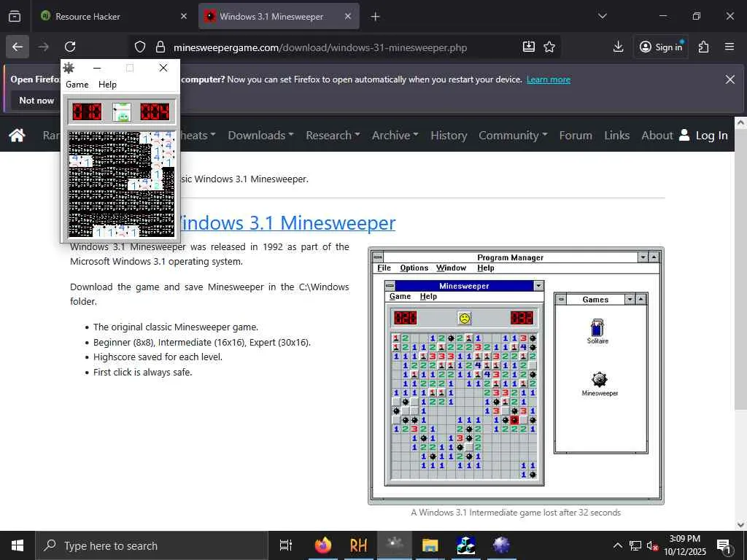The image size is (747, 560).
Task: Switch to Resource Hacker tab
Action: [x=113, y=16]
